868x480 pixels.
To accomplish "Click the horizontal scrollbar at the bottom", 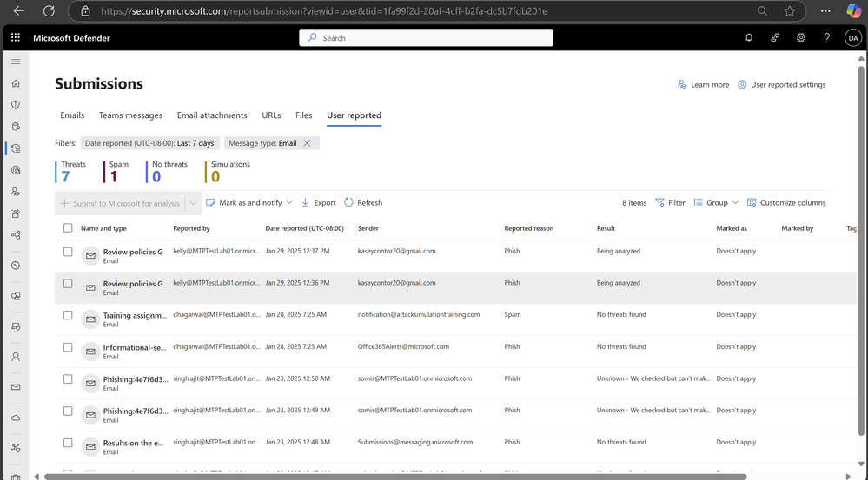I will click(x=395, y=477).
